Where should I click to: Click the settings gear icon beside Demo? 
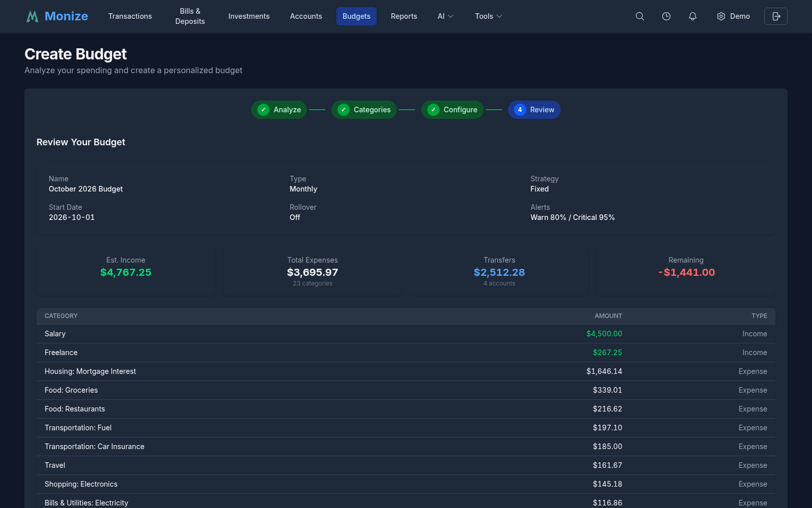[721, 16]
